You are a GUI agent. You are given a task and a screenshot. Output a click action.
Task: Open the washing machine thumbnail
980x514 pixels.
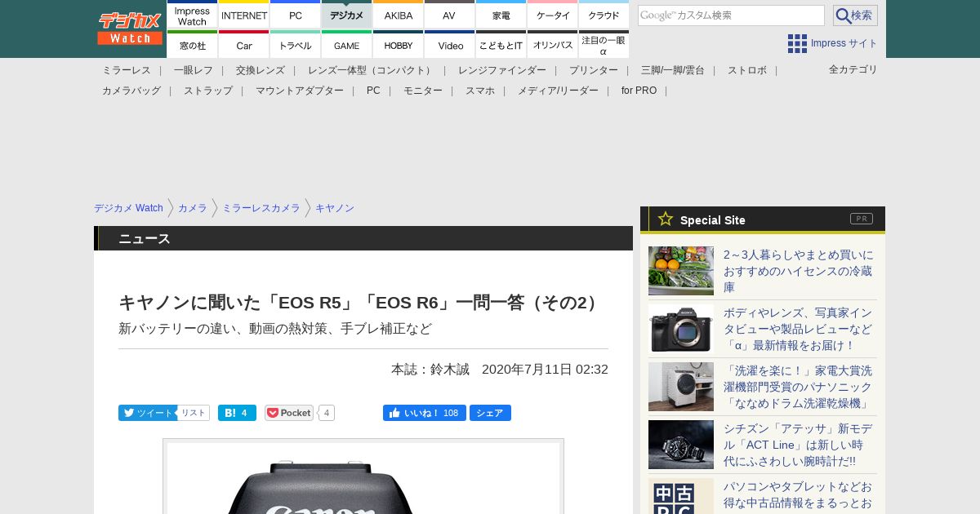tap(681, 387)
